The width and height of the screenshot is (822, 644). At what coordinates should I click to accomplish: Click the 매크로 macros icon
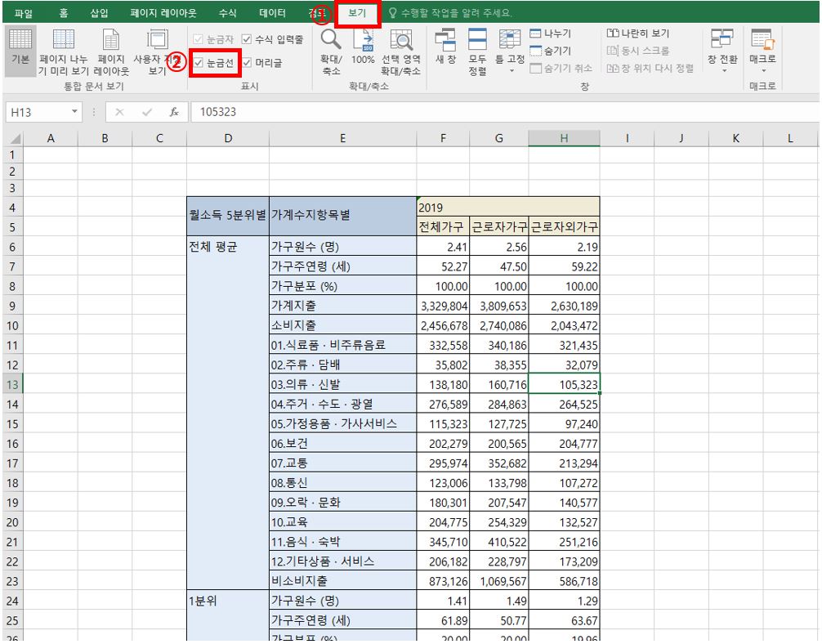pos(762,40)
